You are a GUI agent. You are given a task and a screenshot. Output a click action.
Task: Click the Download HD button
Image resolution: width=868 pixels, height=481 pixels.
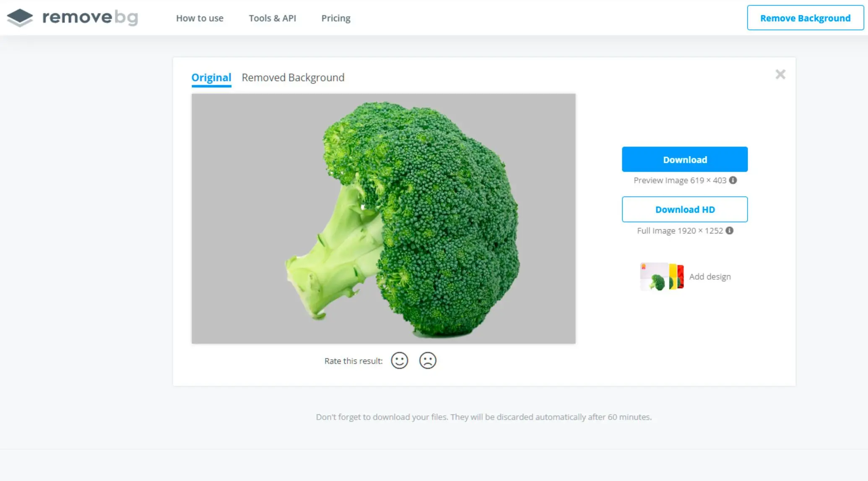(x=684, y=209)
